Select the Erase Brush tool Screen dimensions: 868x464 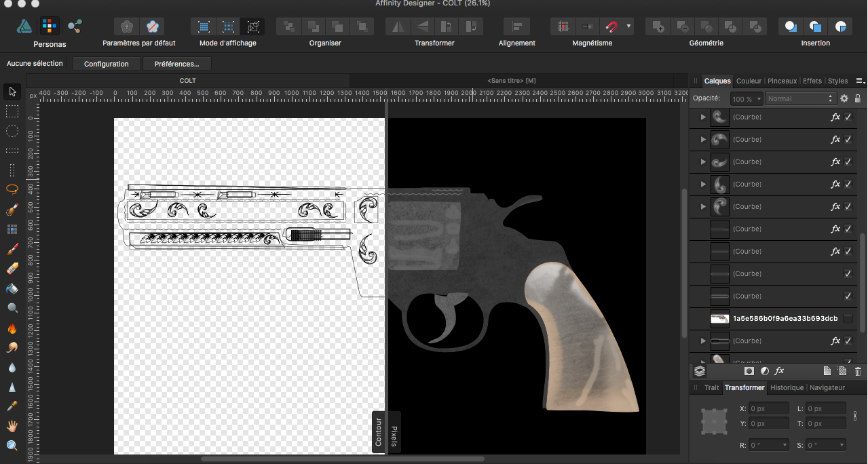(12, 269)
